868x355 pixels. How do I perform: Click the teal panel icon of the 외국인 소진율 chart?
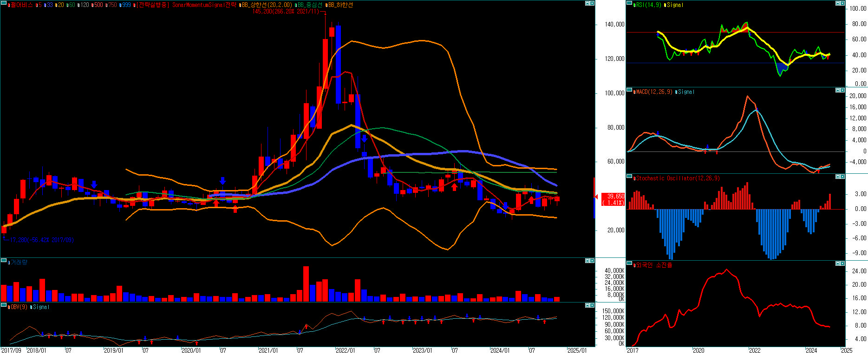(x=629, y=263)
